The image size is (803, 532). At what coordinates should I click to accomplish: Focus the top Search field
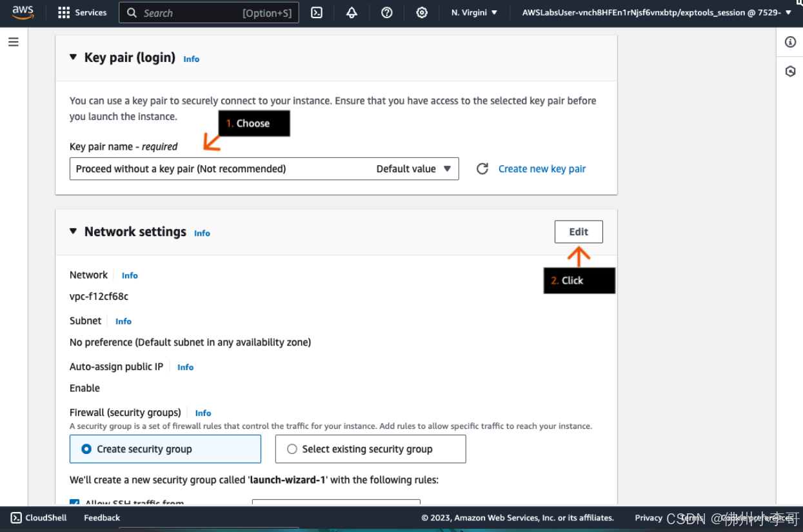208,13
